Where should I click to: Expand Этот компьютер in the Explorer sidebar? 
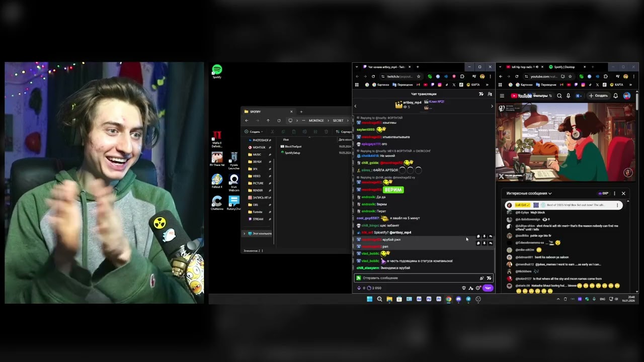click(x=245, y=234)
